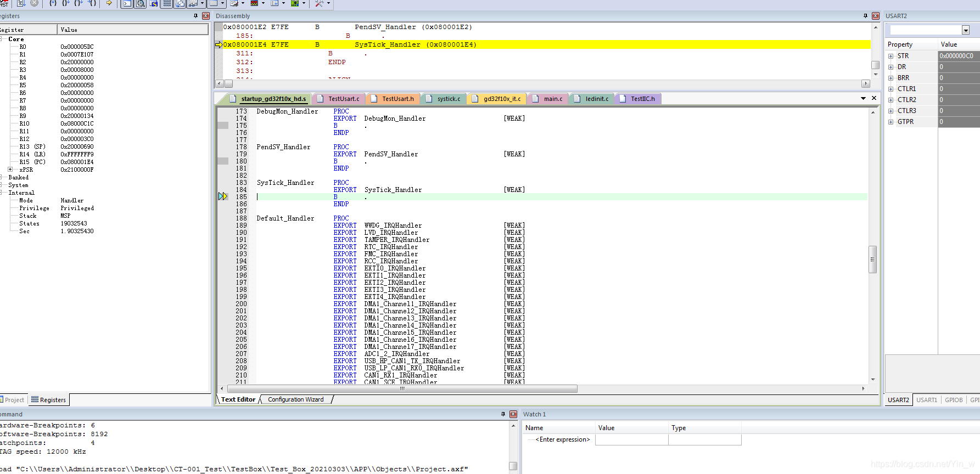Click the Memory Windows toolbar icon

[x=214, y=3]
